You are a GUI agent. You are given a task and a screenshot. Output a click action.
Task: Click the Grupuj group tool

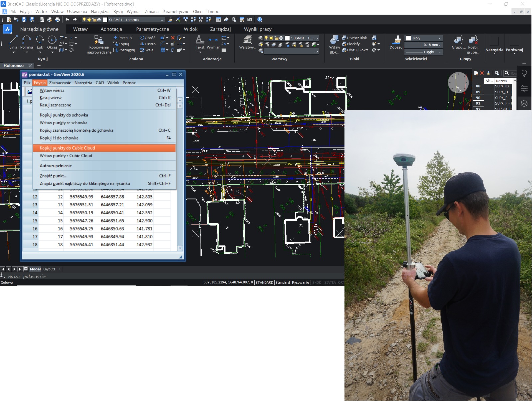click(458, 42)
